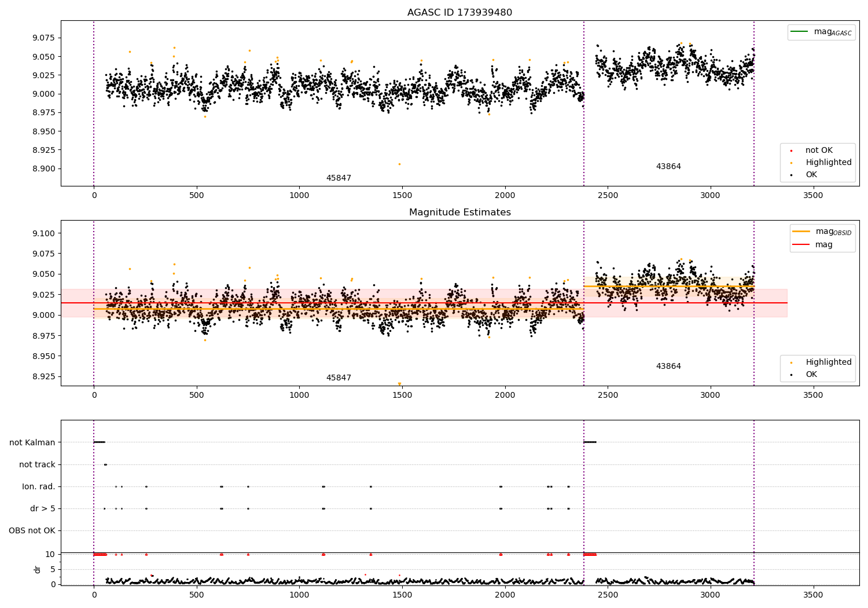Click the lone orange outlier near 8.900 in top plot
Image resolution: width=868 pixels, height=608 pixels.
click(399, 164)
